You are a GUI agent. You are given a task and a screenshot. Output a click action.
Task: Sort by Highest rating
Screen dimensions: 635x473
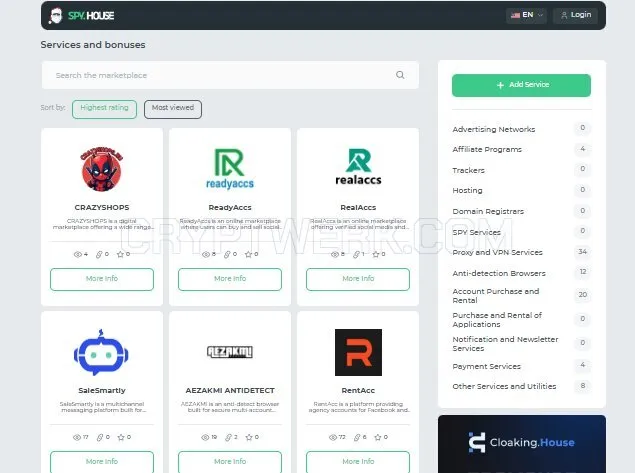tap(104, 109)
